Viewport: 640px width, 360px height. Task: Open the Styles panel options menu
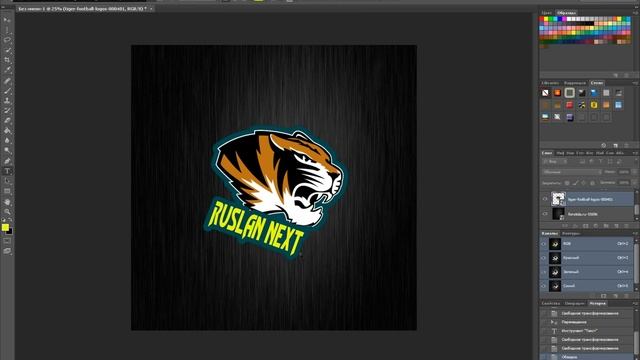click(x=635, y=83)
